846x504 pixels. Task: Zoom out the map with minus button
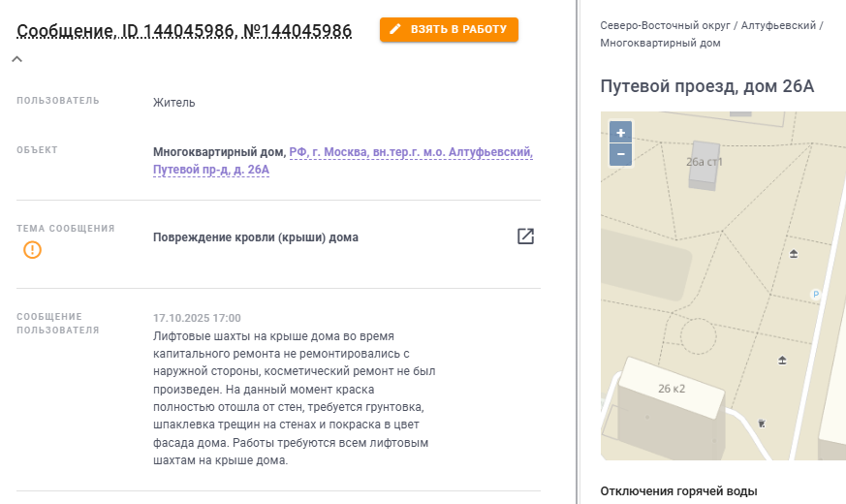620,155
